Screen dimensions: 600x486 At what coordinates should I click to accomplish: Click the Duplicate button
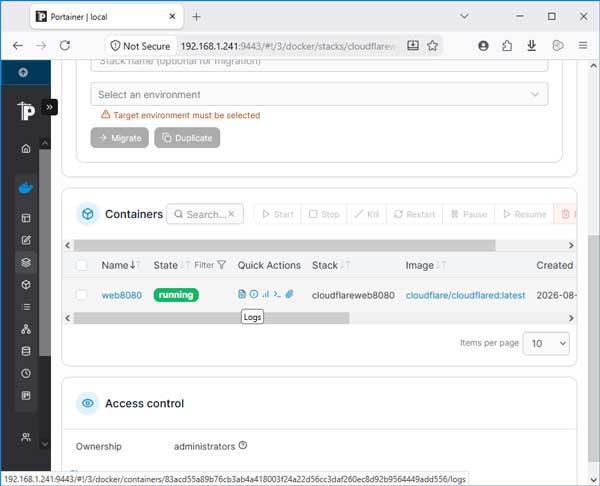[x=187, y=138]
